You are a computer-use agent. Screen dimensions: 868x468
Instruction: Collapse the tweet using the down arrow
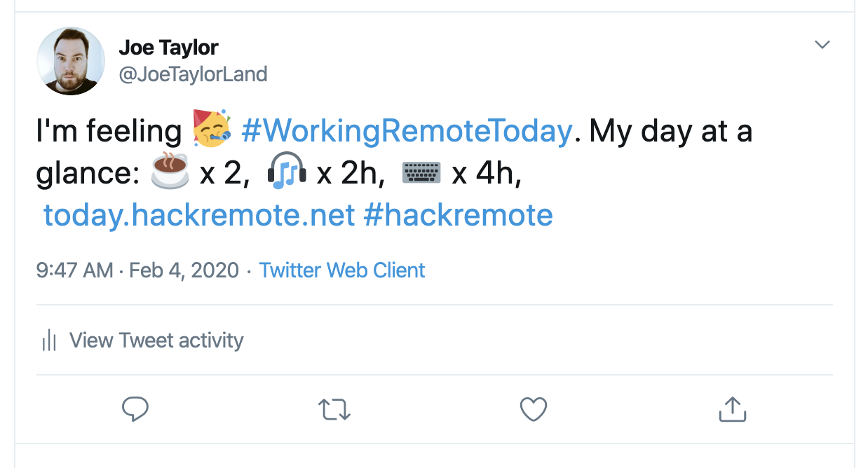(822, 44)
